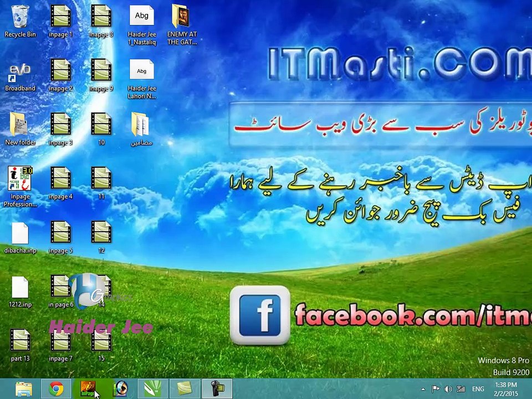This screenshot has width=532, height=399.
Task: Open the clock showing 1:38 PM
Action: click(506, 389)
